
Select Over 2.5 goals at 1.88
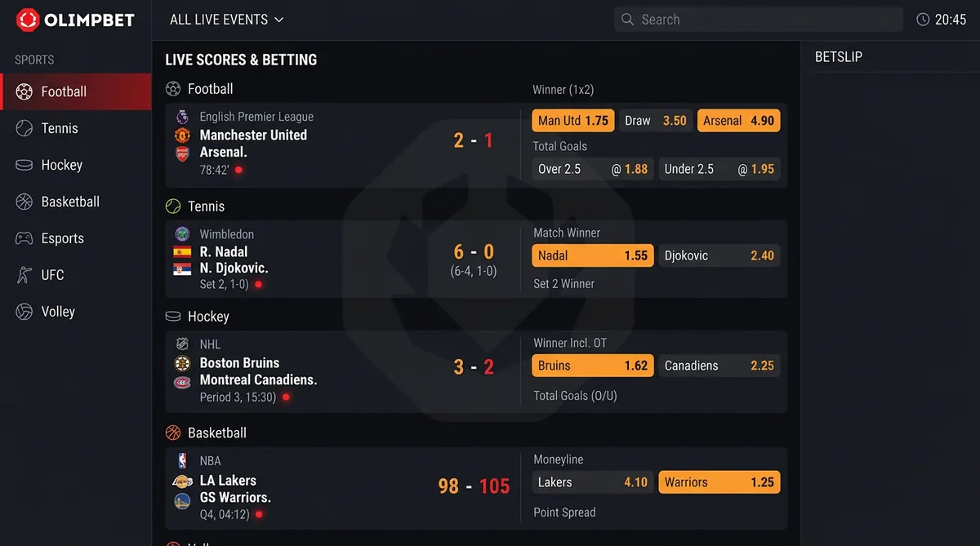592,169
